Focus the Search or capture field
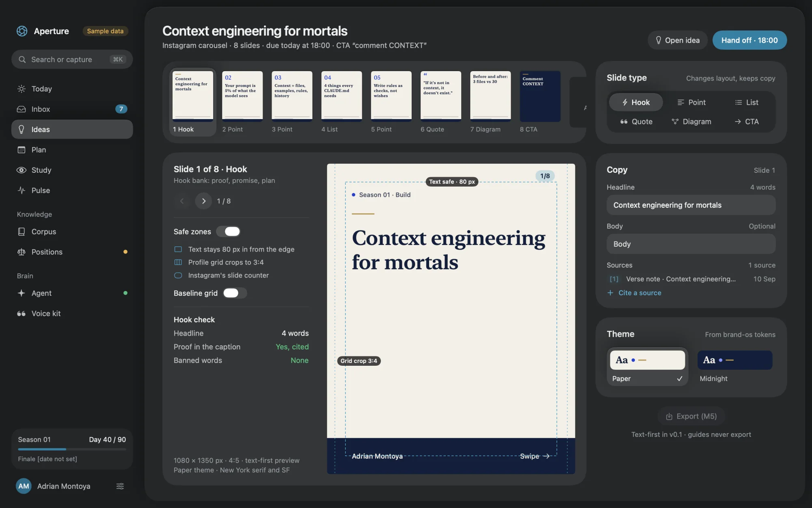812x508 pixels. coord(72,59)
